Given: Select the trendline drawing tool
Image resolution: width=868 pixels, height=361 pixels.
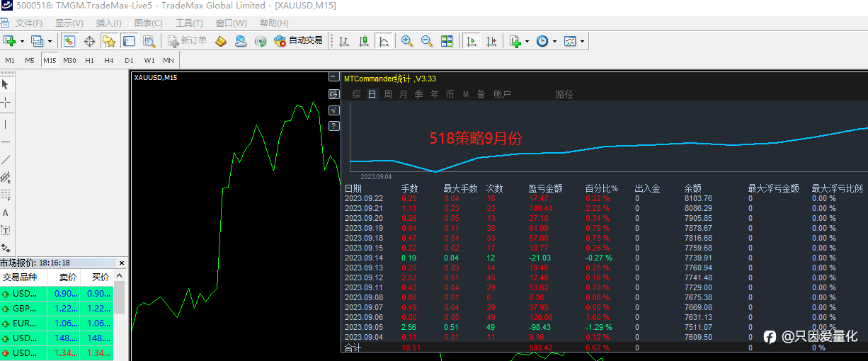Looking at the screenshot, I should [6, 159].
